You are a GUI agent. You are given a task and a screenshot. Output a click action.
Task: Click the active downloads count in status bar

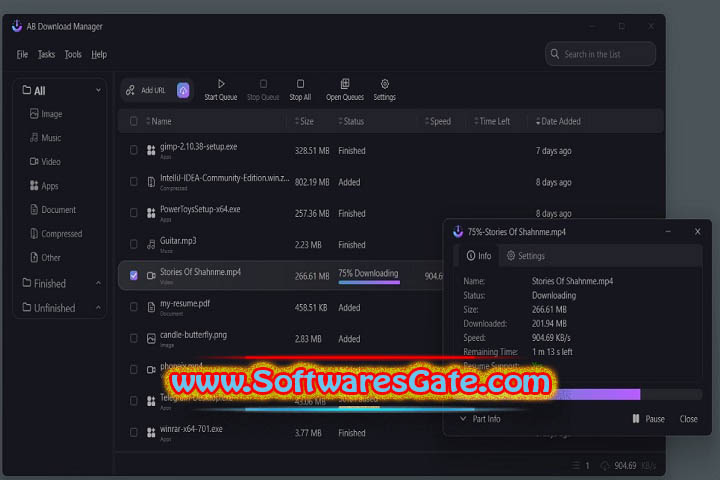[x=581, y=466]
